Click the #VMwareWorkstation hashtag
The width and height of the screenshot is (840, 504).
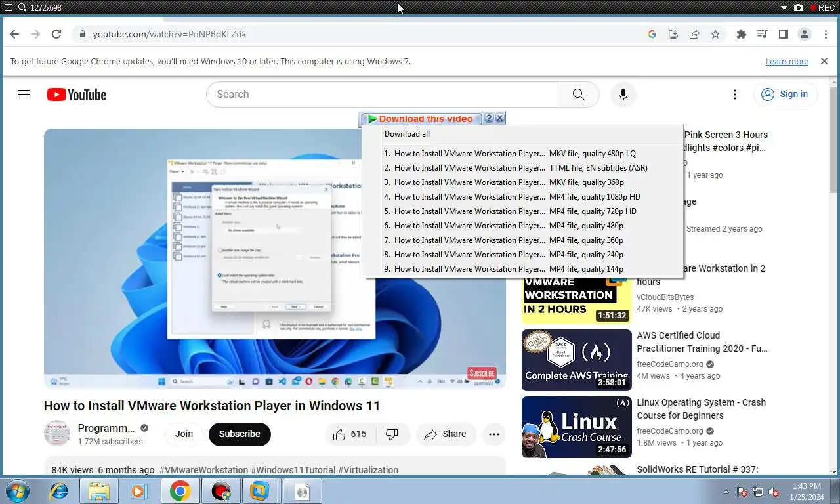(203, 470)
